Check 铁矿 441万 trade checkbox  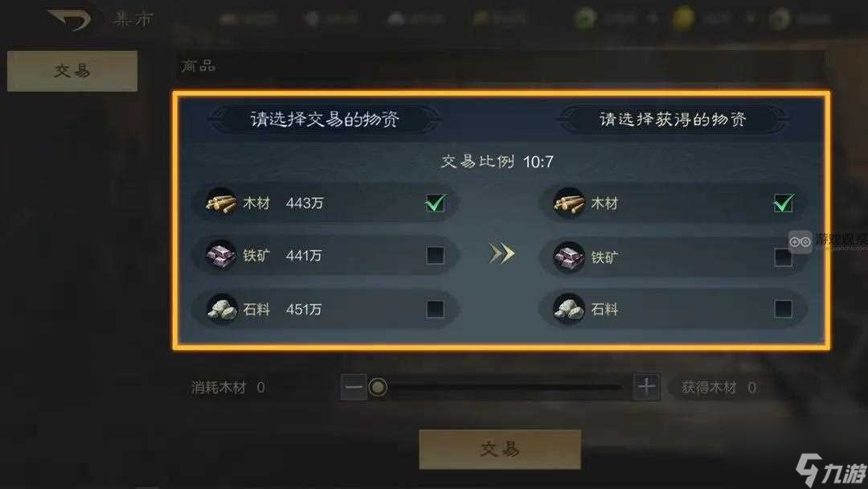(x=435, y=255)
